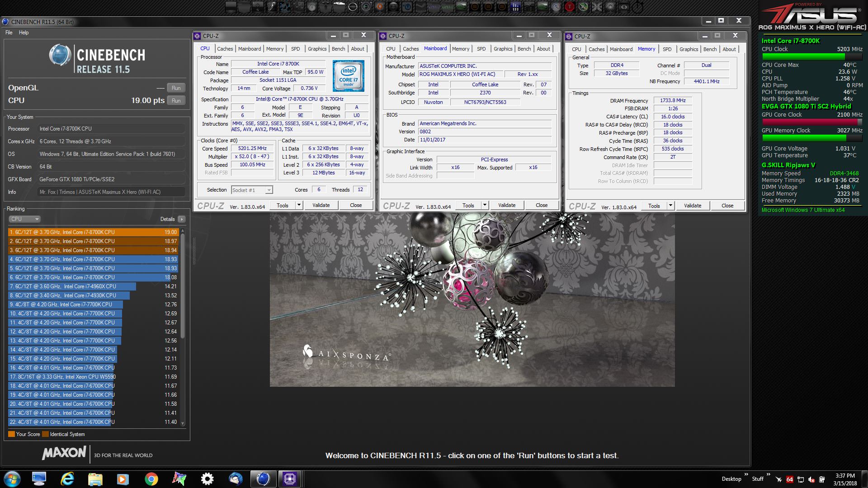Click Validate in Memory tab CPU-Z window
This screenshot has height=488, width=868.
pyautogui.click(x=693, y=206)
